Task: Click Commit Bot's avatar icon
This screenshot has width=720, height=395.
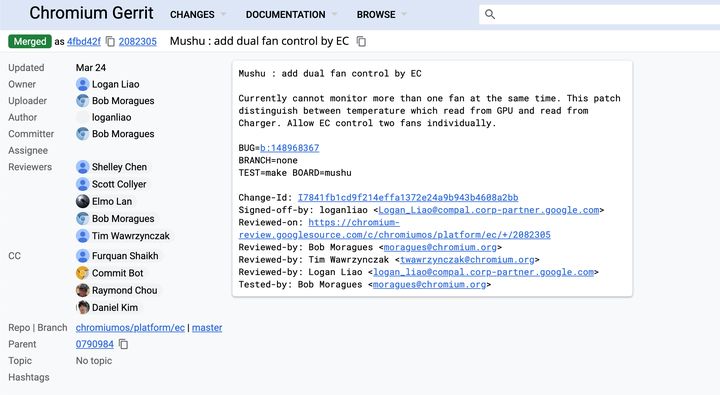Action: pyautogui.click(x=83, y=273)
